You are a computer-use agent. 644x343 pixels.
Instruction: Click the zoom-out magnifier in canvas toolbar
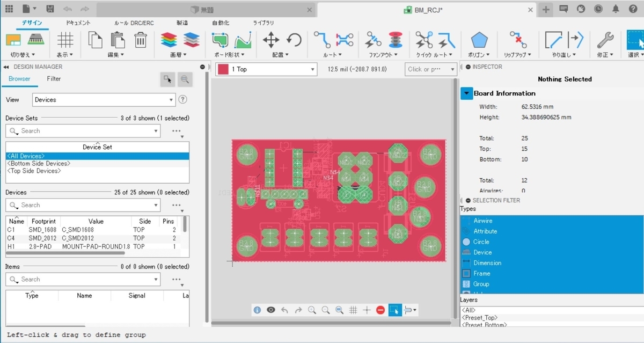(326, 310)
